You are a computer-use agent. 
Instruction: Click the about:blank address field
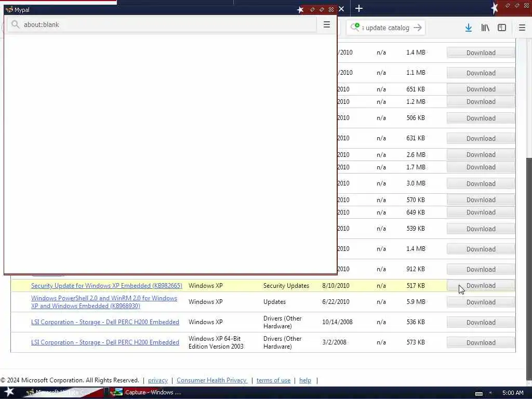162,25
